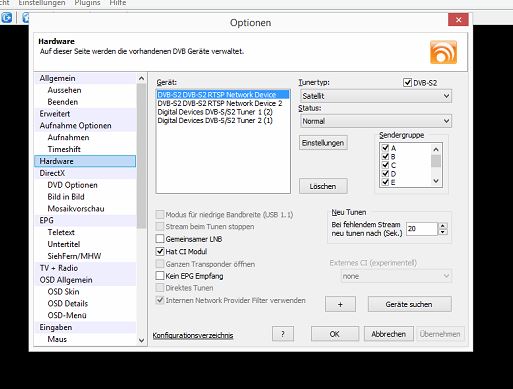This screenshot has height=389, width=513.
Task: Open the Mosaikvorschau page
Action: pyautogui.click(x=76, y=209)
